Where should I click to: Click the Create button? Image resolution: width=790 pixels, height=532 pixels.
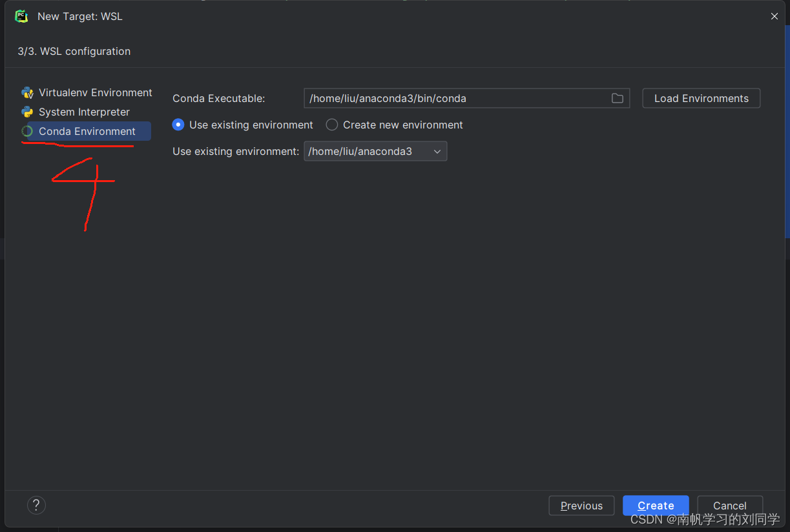pos(656,506)
